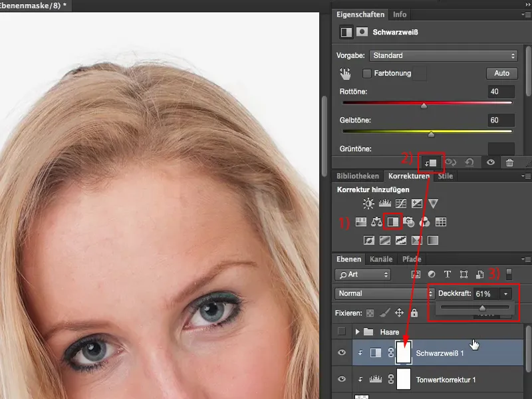The width and height of the screenshot is (532, 399).
Task: Lock image pixels brush icon
Action: [385, 313]
